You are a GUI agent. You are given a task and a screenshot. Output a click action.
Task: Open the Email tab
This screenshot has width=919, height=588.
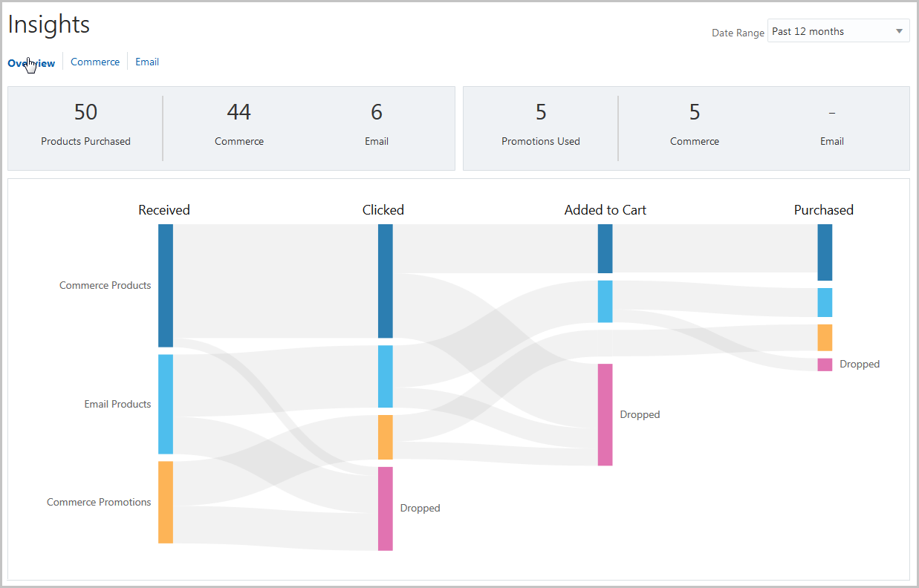tap(147, 62)
